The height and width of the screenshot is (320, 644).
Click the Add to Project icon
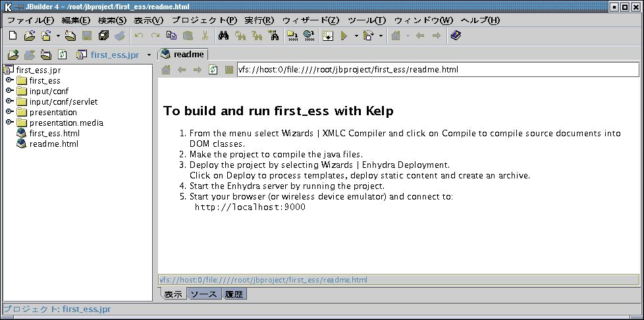[x=13, y=55]
